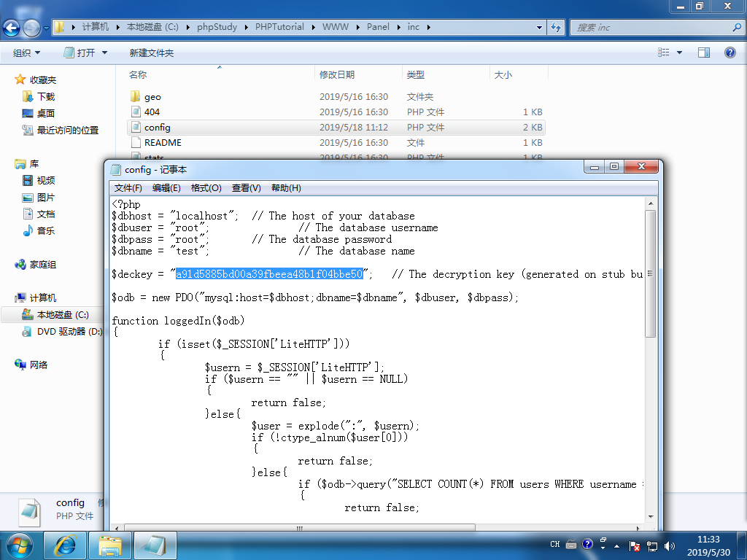The width and height of the screenshot is (747, 560).
Task: Open the view options dropdown arrow
Action: [680, 52]
